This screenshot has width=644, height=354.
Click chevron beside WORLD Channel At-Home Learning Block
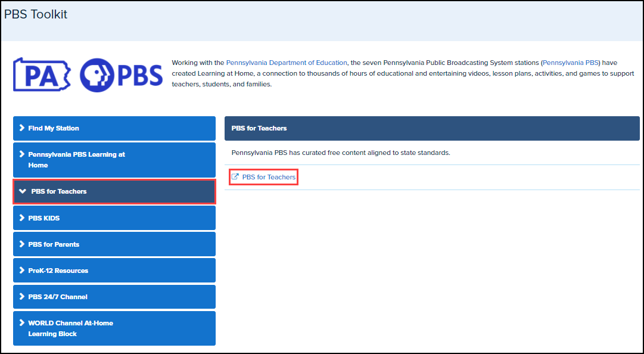coord(22,323)
